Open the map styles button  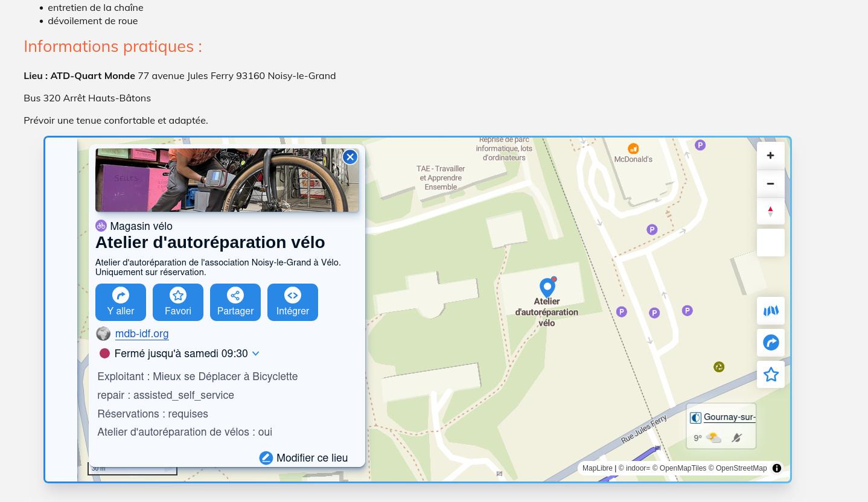pyautogui.click(x=770, y=311)
